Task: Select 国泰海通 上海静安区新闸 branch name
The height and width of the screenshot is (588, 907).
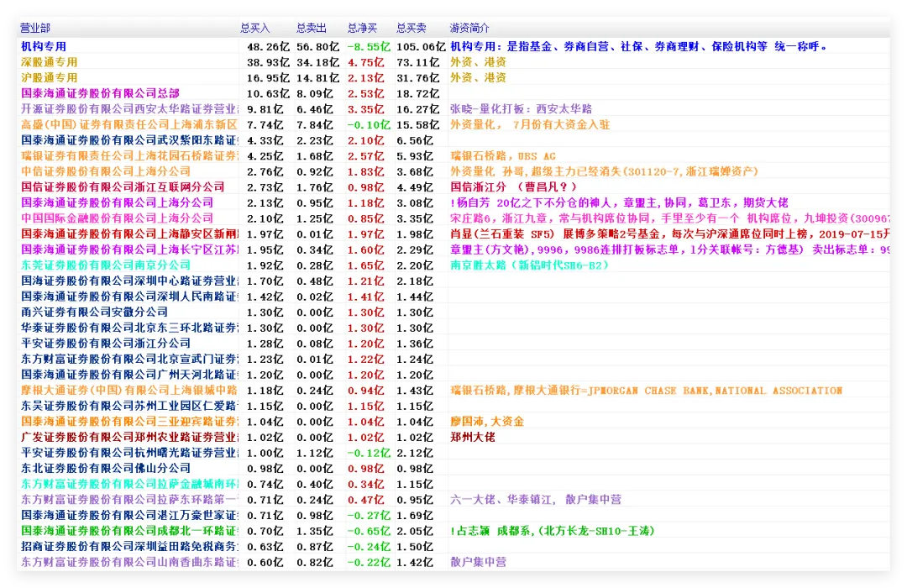Action: pyautogui.click(x=129, y=234)
